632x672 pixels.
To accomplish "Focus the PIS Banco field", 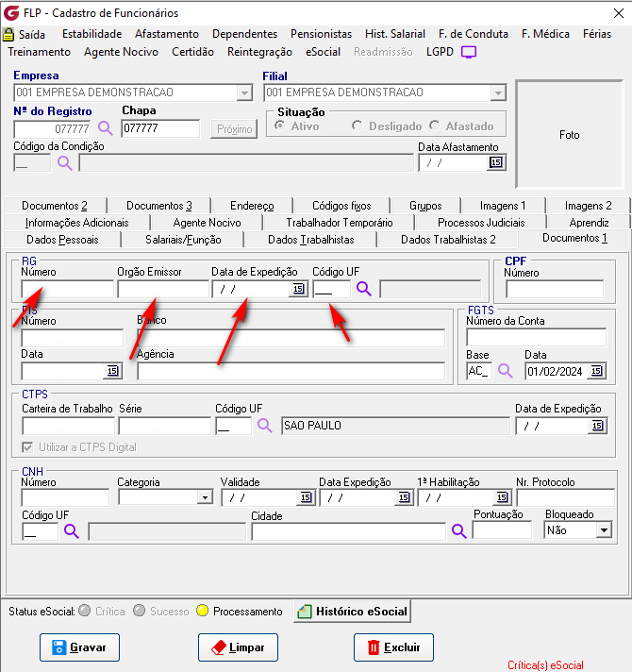I will point(291,338).
